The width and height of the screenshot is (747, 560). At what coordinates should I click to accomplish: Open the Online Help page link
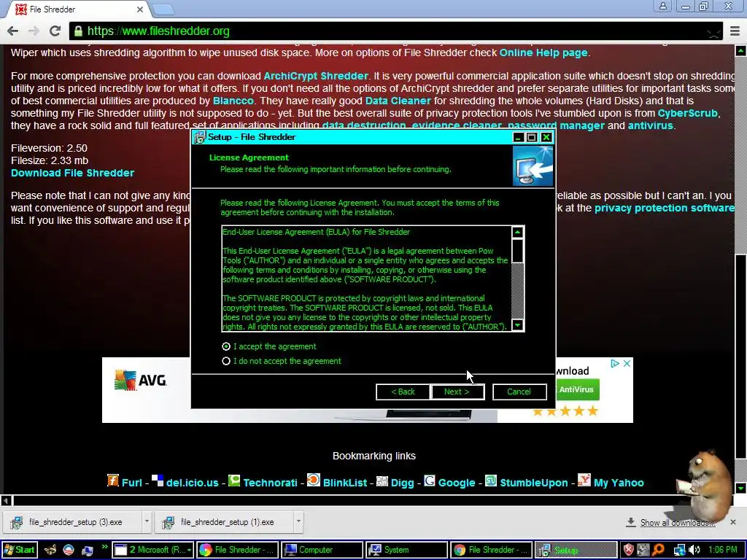[543, 52]
